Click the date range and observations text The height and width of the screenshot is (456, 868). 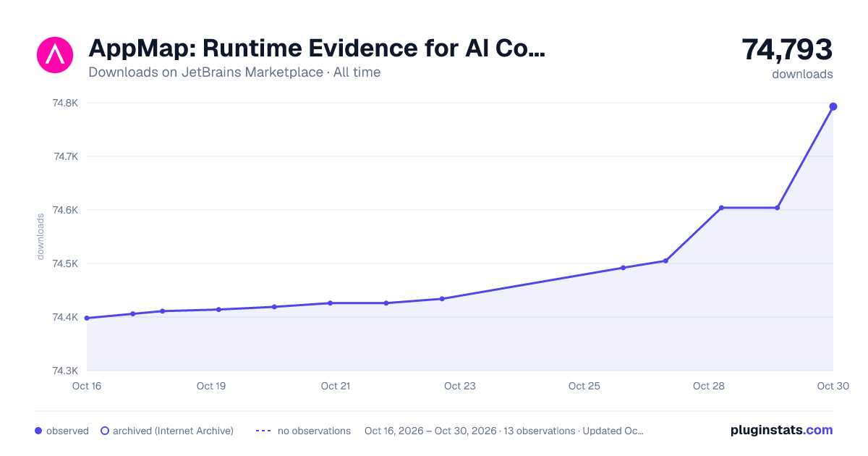(x=504, y=431)
